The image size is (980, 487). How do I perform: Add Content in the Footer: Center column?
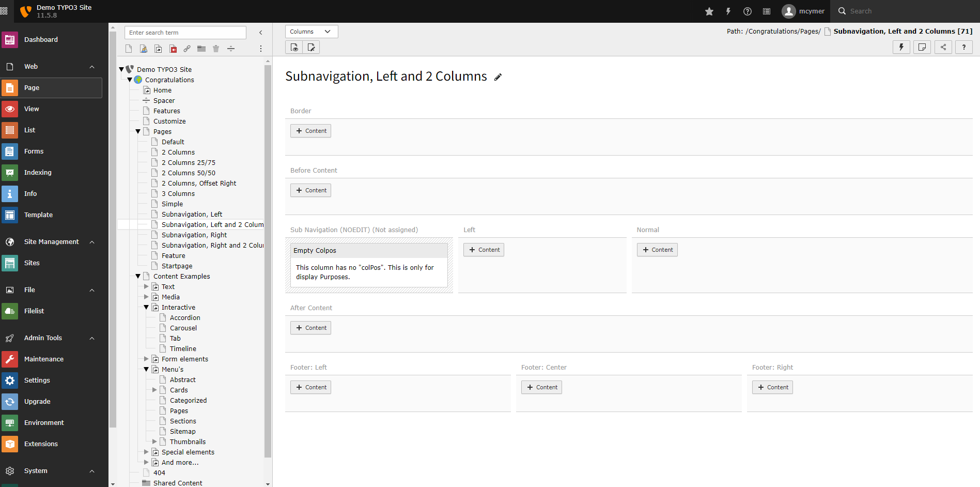point(541,387)
